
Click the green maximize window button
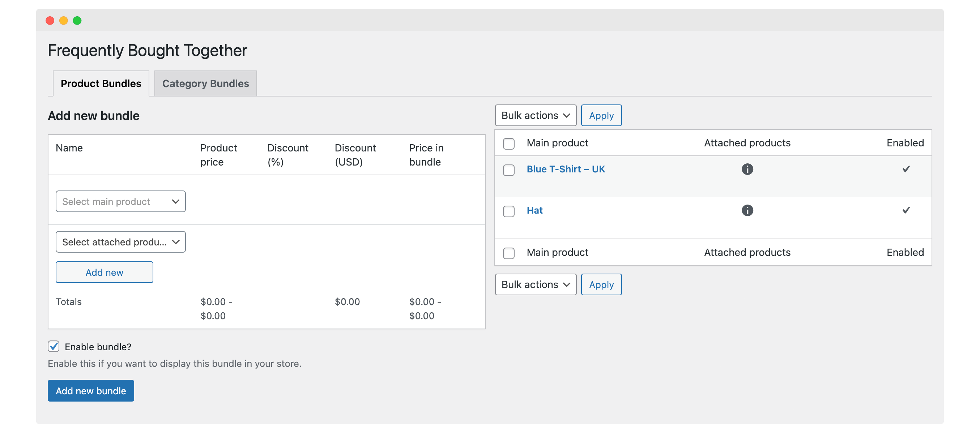pos(77,21)
